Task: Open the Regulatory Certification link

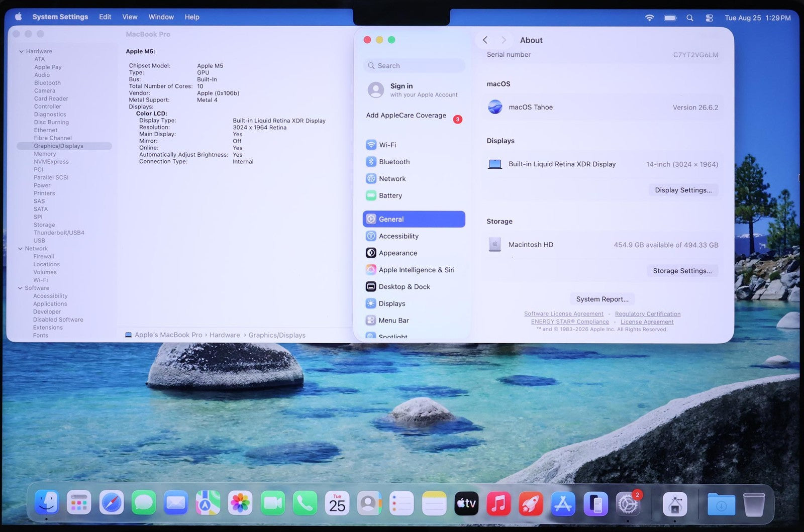Action: tap(648, 314)
